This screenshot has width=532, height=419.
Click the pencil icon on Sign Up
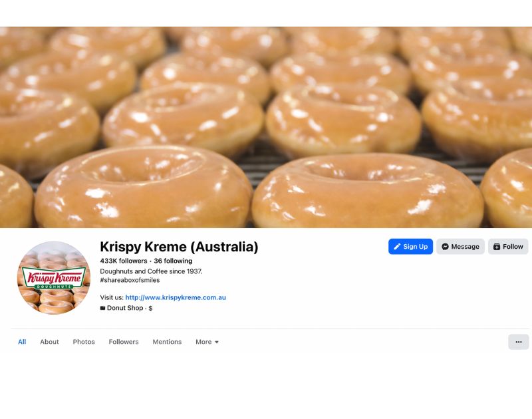(x=397, y=247)
